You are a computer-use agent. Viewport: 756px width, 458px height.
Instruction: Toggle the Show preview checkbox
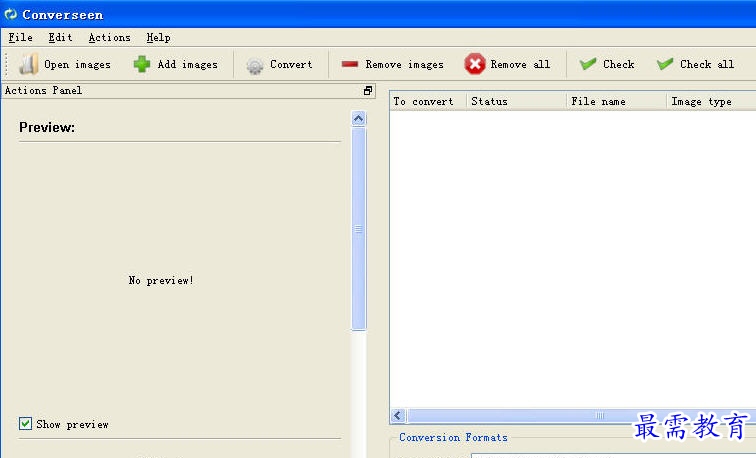26,423
